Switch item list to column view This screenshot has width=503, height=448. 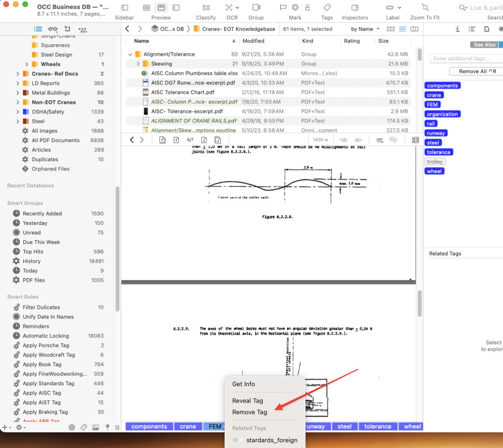click(414, 29)
